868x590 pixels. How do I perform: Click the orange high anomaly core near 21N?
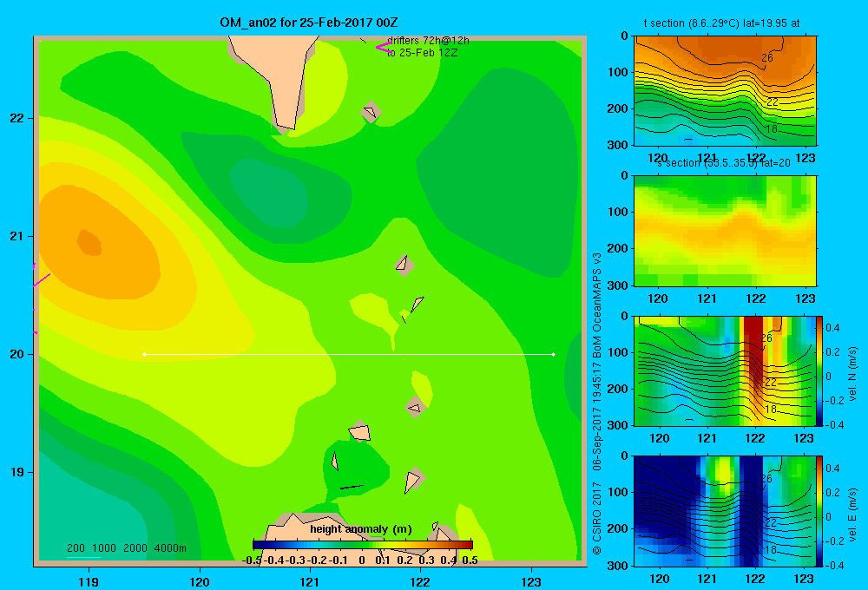(x=89, y=243)
